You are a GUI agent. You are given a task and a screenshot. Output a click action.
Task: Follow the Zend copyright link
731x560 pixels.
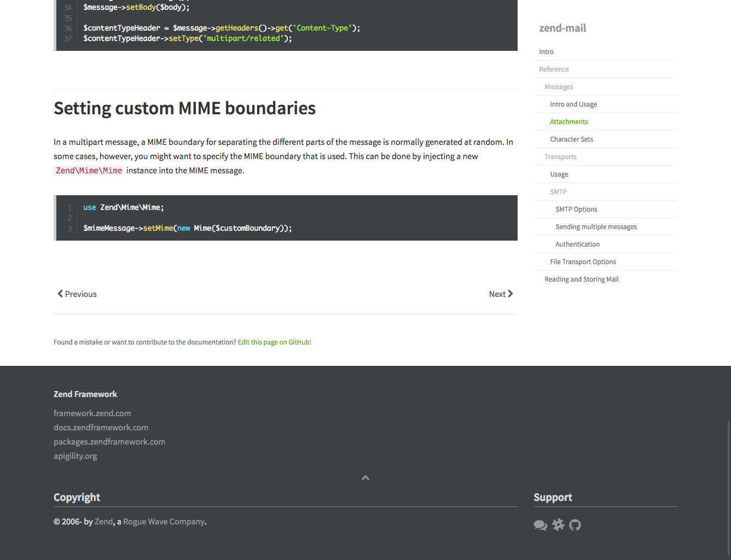(104, 522)
